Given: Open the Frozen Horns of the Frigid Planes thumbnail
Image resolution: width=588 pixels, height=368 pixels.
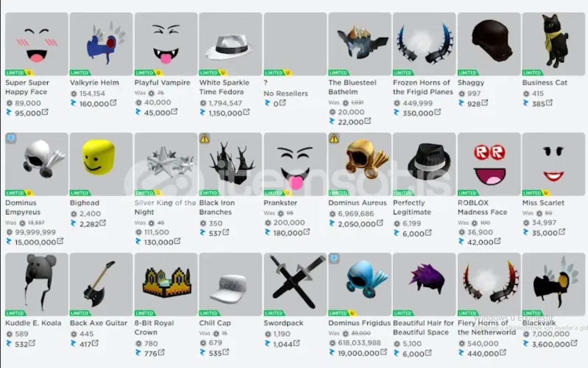Looking at the screenshot, I should pos(424,44).
